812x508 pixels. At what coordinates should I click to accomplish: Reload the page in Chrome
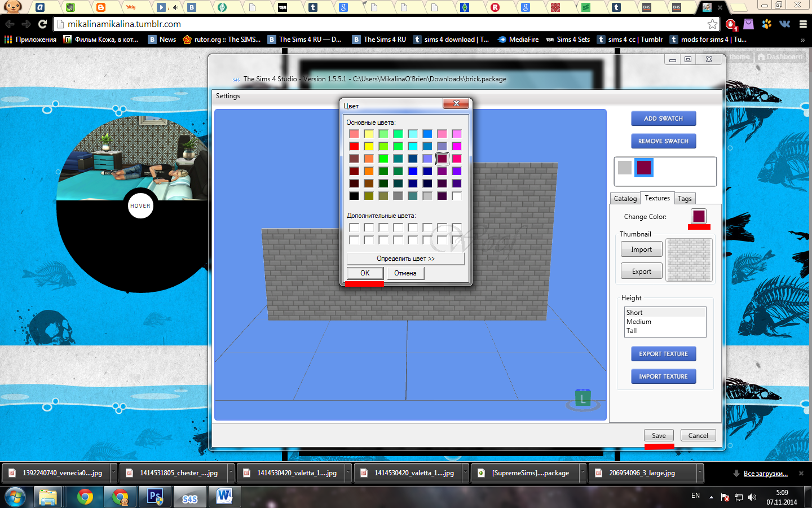tap(42, 24)
